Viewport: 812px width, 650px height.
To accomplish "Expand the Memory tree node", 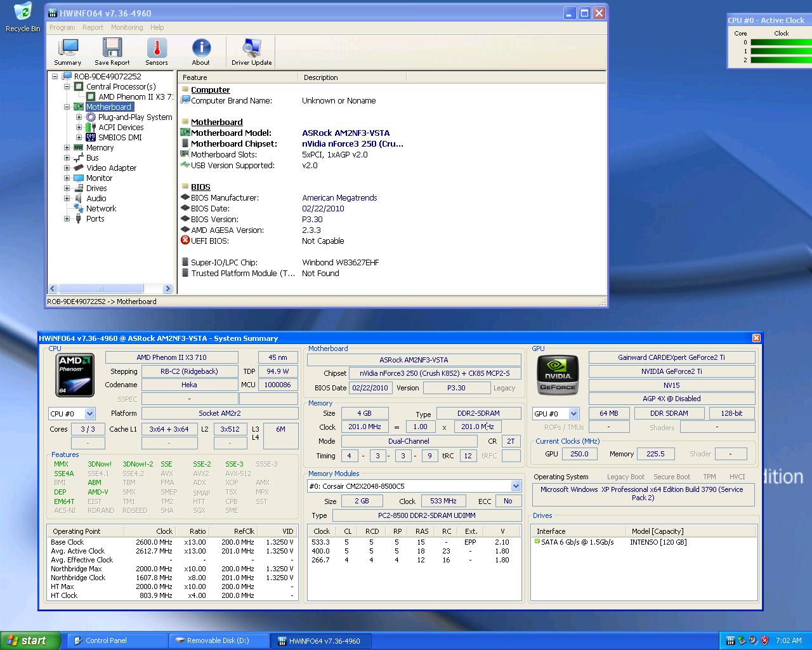I will 67,148.
